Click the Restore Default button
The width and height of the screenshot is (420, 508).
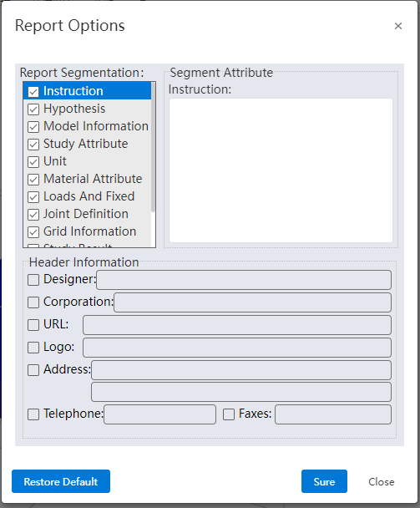click(61, 481)
